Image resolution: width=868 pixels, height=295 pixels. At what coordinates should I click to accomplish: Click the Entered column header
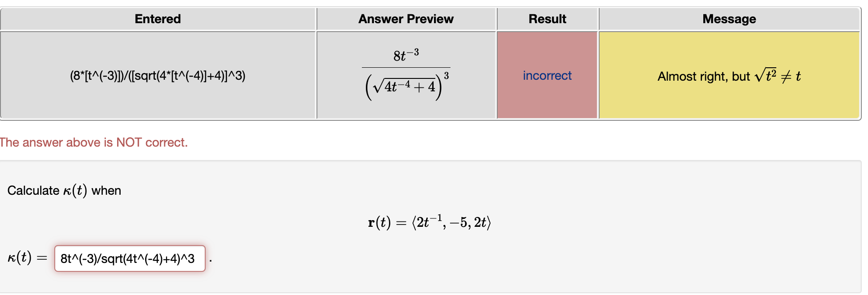pyautogui.click(x=158, y=19)
